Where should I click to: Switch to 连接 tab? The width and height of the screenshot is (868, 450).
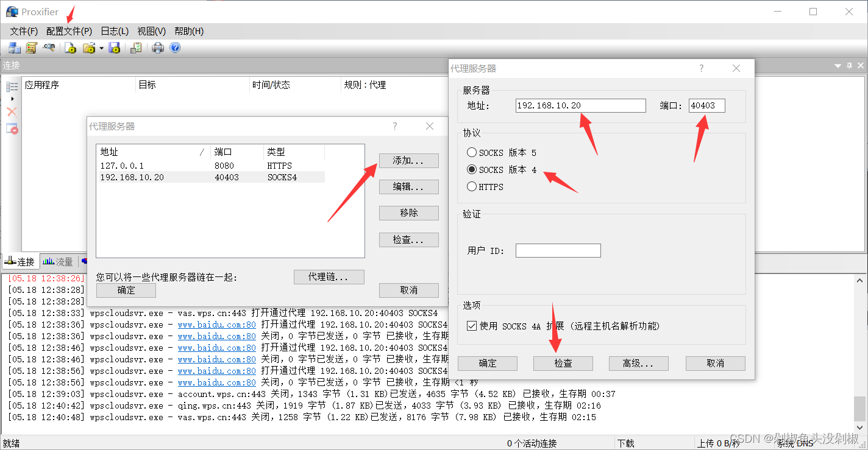click(x=20, y=262)
